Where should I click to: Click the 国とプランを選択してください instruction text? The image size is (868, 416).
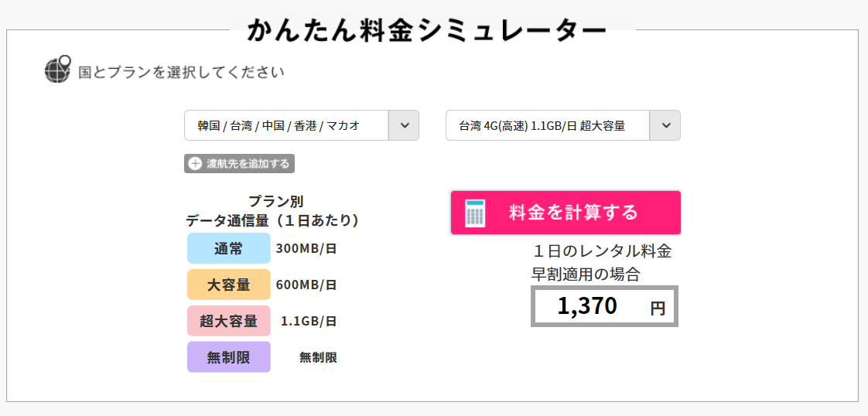coord(182,73)
